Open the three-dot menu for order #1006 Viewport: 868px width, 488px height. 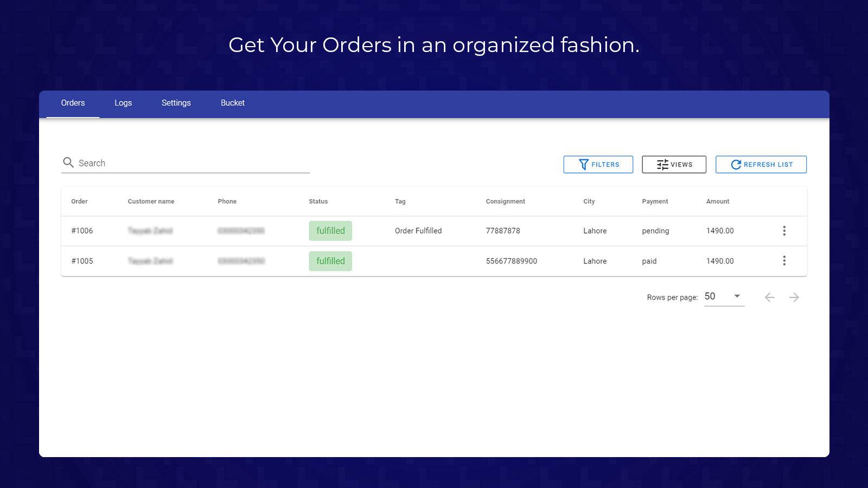pyautogui.click(x=784, y=231)
